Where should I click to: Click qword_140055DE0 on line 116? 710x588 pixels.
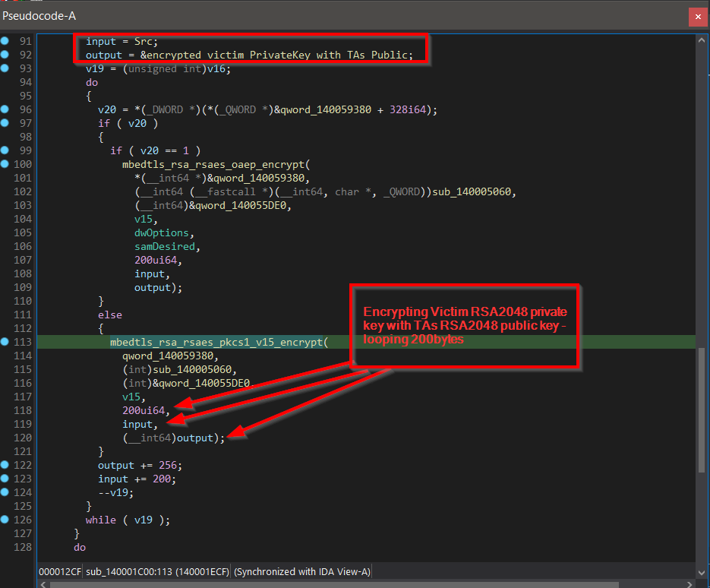[x=204, y=383]
